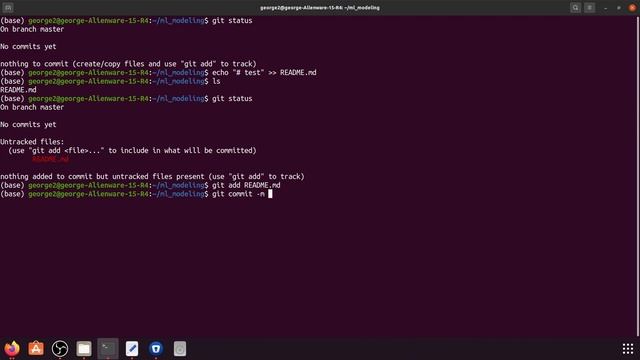Open the terminal hamburger menu
640x360 pixels.
click(x=589, y=7)
